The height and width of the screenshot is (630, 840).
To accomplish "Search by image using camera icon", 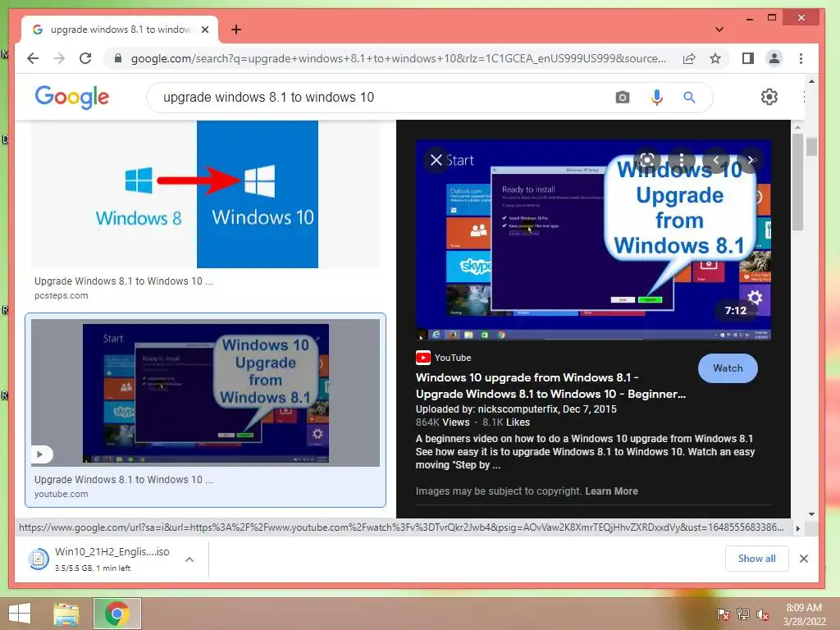I will coord(622,98).
